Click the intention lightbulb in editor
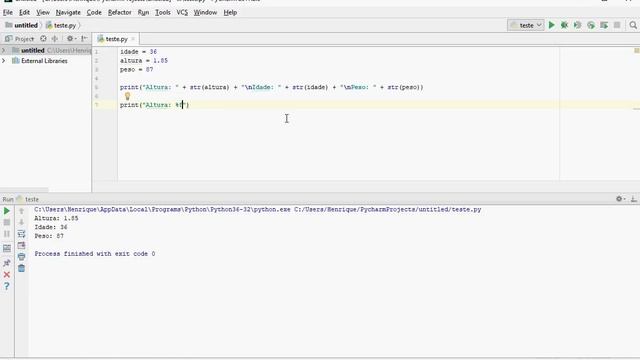The height and width of the screenshot is (360, 640). click(127, 96)
